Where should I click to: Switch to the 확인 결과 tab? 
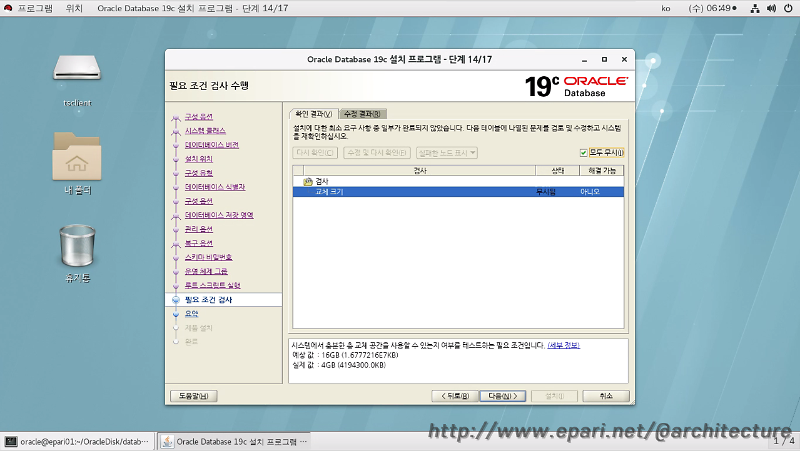pyautogui.click(x=313, y=114)
